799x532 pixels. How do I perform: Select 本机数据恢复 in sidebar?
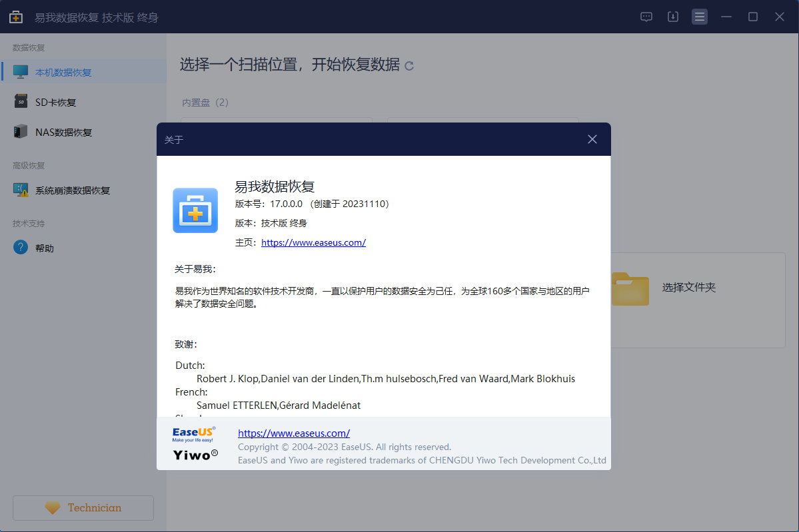[x=83, y=73]
